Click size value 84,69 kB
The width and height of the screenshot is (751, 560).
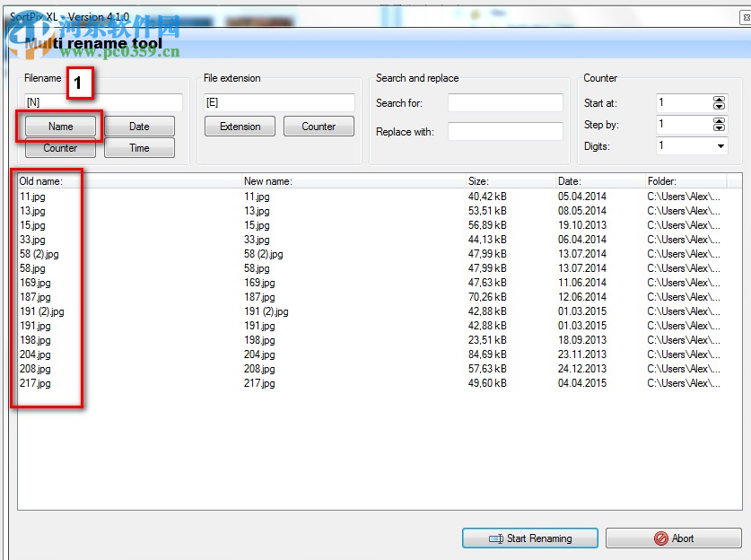487,354
